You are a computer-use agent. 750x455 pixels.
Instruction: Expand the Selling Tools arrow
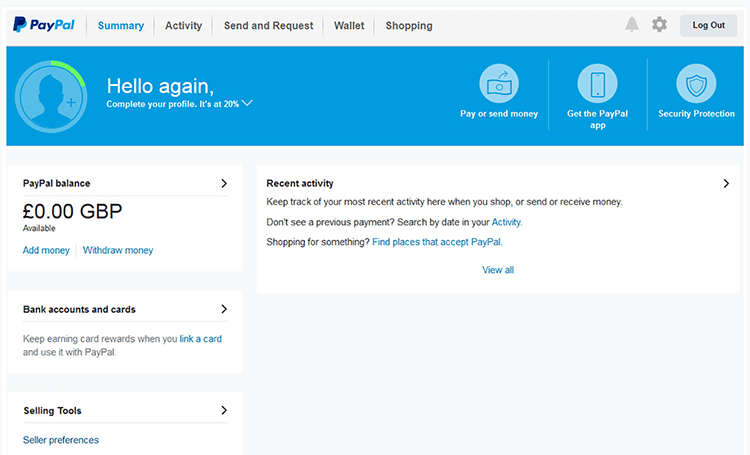[224, 411]
